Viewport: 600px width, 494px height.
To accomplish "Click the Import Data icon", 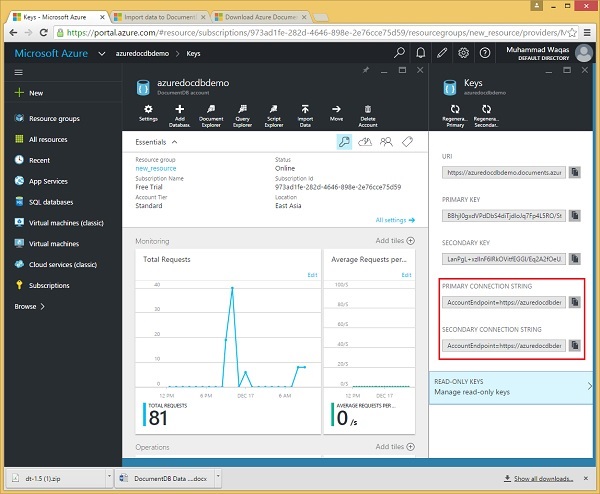I will (305, 116).
